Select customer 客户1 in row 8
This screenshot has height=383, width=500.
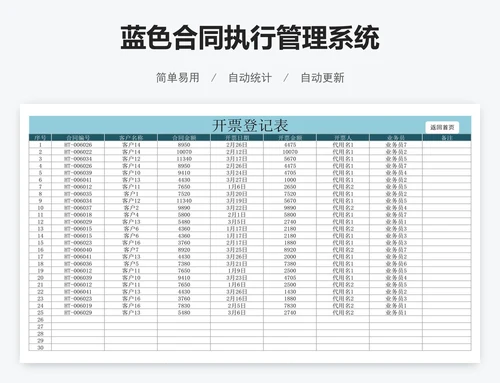coord(131,194)
